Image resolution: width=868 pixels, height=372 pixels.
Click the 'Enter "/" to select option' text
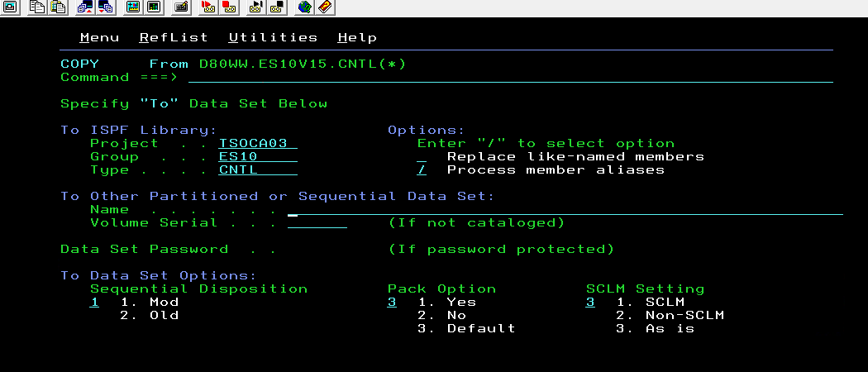click(x=546, y=144)
